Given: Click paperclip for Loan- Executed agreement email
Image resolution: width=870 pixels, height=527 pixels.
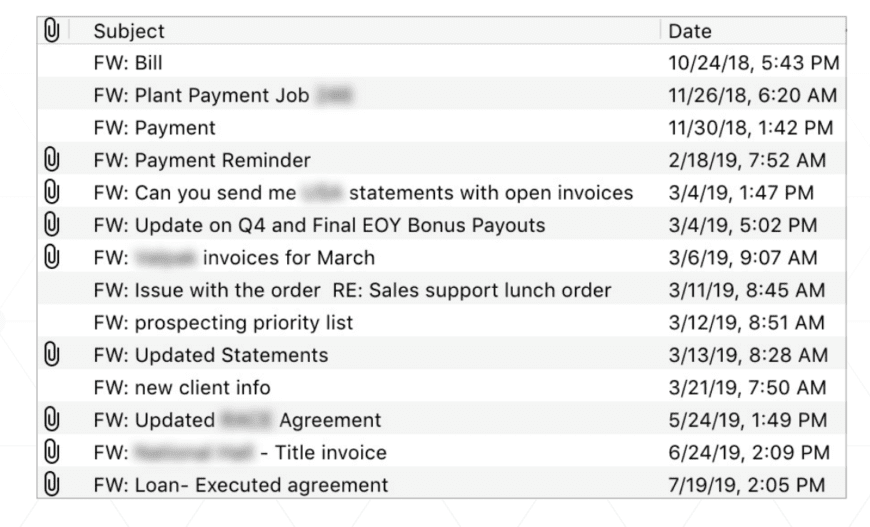Looking at the screenshot, I should click(x=52, y=485).
